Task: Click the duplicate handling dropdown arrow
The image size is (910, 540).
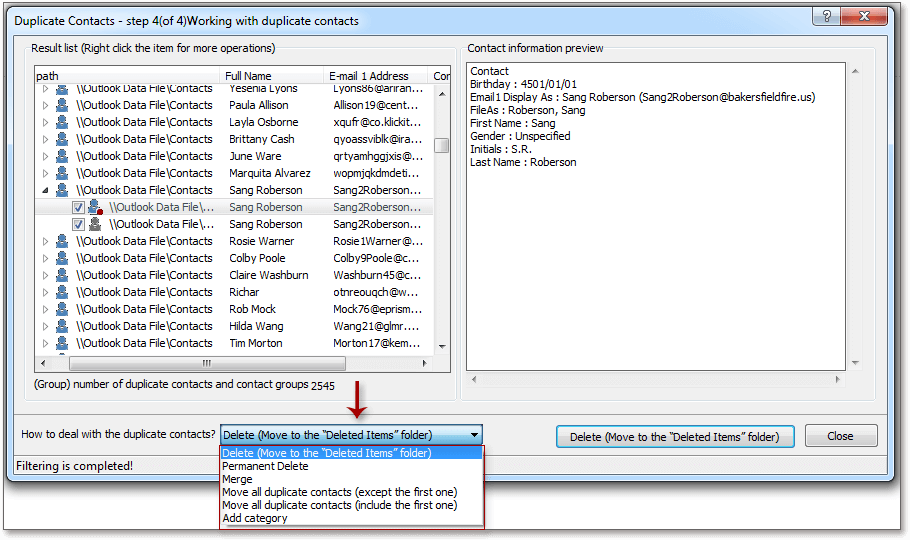Action: pos(475,435)
